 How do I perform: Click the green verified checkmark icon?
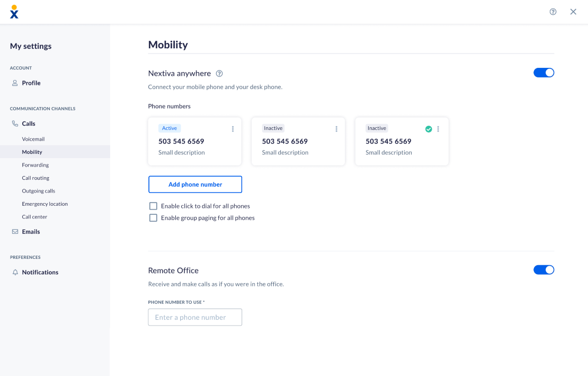(428, 129)
